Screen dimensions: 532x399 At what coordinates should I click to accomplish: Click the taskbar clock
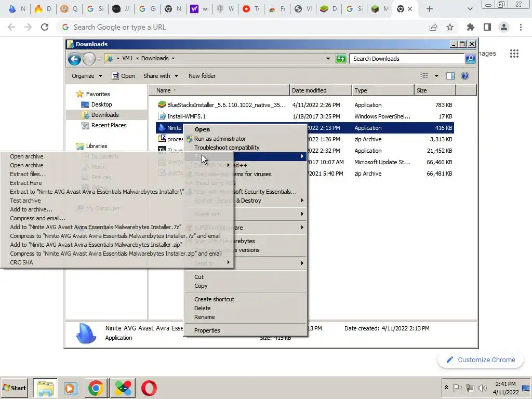pos(506,388)
